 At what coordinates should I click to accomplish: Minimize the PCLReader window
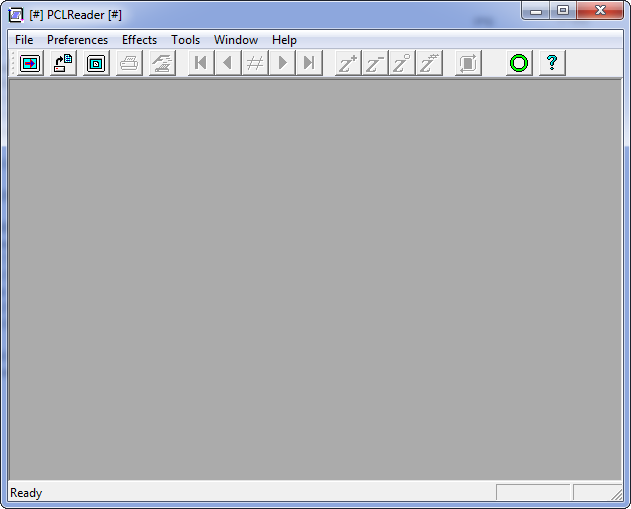(x=536, y=10)
